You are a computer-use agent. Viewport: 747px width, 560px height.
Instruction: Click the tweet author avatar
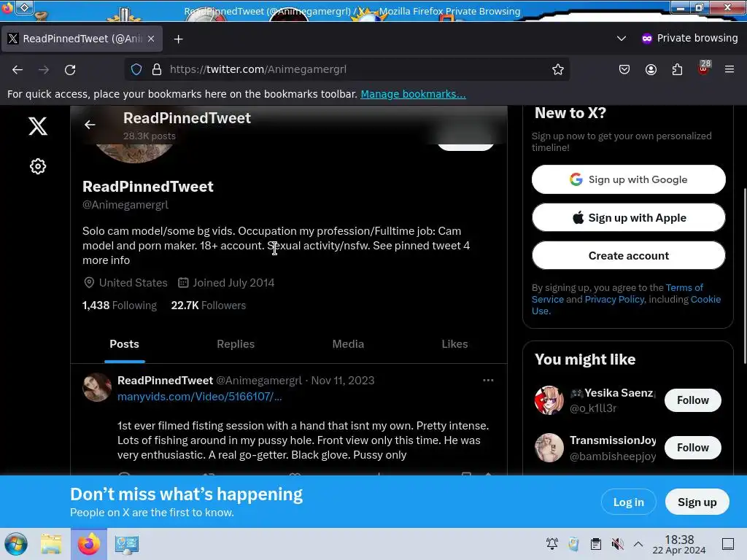(x=97, y=388)
